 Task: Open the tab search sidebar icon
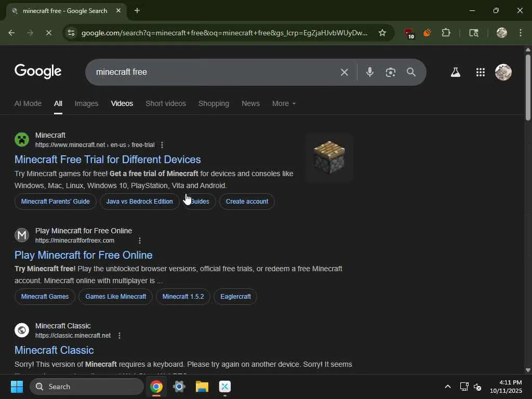(x=474, y=33)
